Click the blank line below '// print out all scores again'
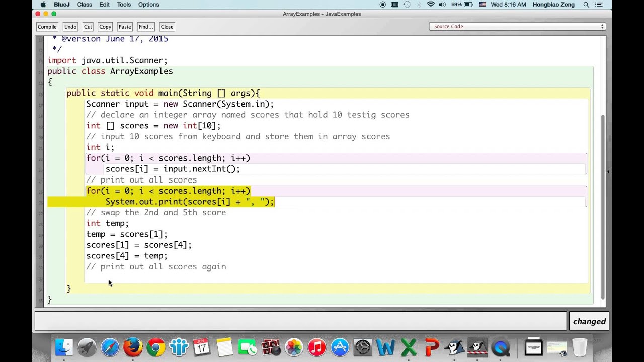 click(x=336, y=278)
